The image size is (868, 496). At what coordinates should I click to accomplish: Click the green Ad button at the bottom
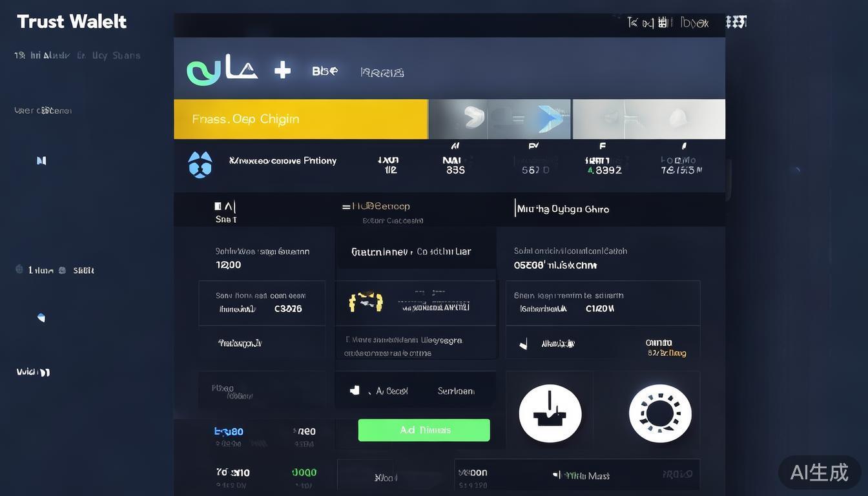[x=424, y=429]
